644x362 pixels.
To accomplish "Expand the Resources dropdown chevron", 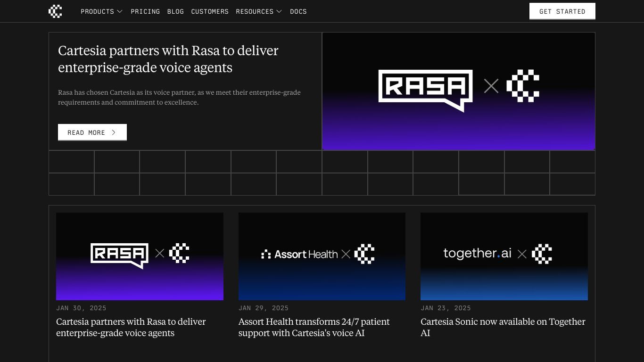I will pyautogui.click(x=279, y=11).
